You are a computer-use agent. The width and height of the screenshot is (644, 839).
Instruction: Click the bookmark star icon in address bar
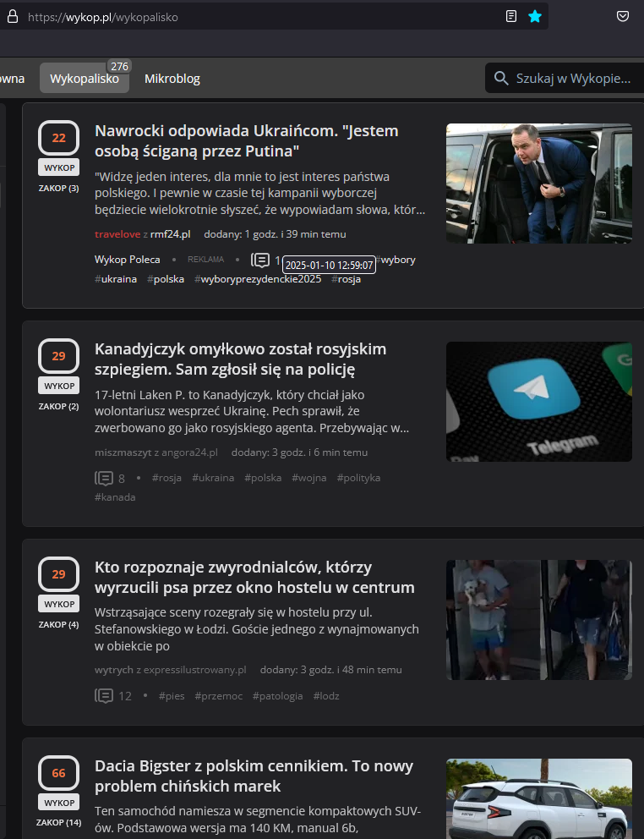tap(534, 16)
